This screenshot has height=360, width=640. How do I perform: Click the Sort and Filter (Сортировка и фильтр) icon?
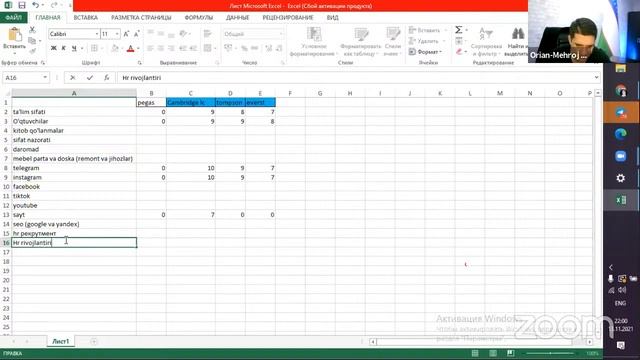click(x=486, y=33)
